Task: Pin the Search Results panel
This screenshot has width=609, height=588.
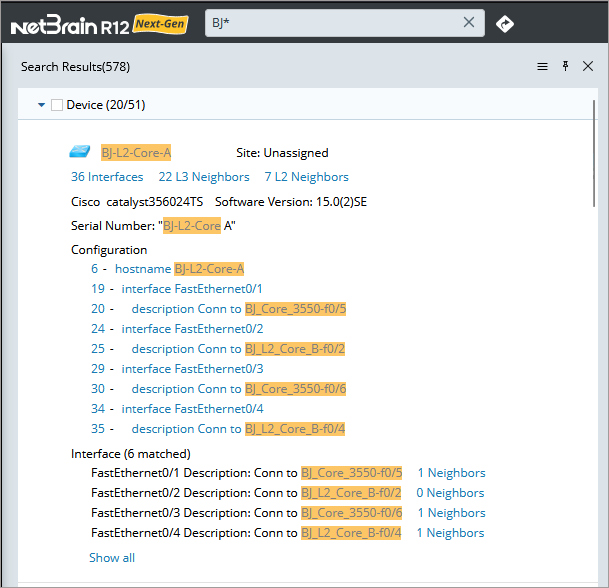Action: (x=565, y=67)
